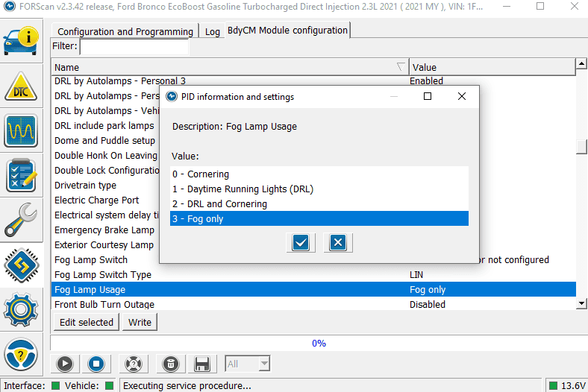The height and width of the screenshot is (392, 588).
Task: Select the DRL by Autolamps - Personal 3 row
Action: click(x=313, y=81)
